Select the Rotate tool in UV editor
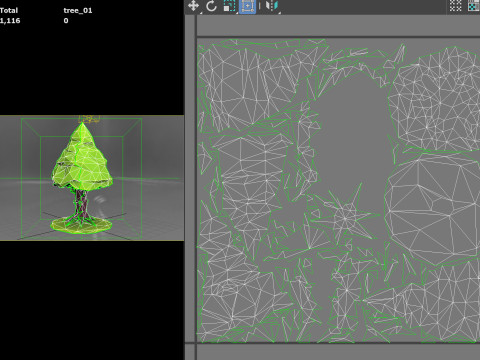480x360 pixels. pyautogui.click(x=211, y=6)
